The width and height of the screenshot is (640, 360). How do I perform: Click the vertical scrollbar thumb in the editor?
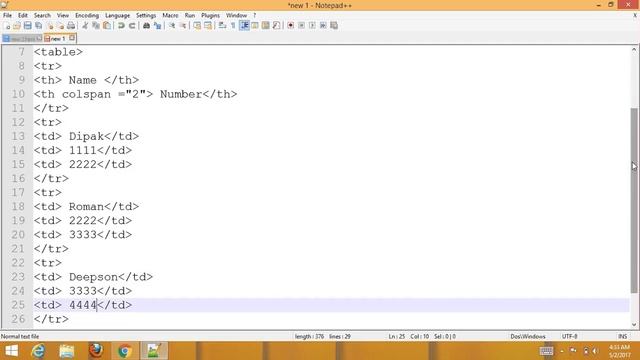coord(633,200)
